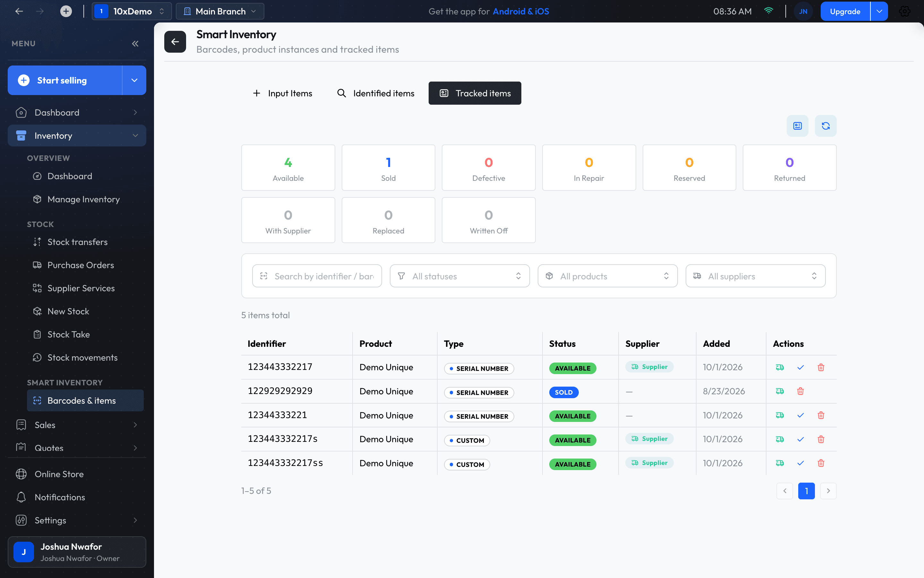The image size is (924, 578).
Task: Click the back arrow next to Smart Inventory
Action: point(175,42)
